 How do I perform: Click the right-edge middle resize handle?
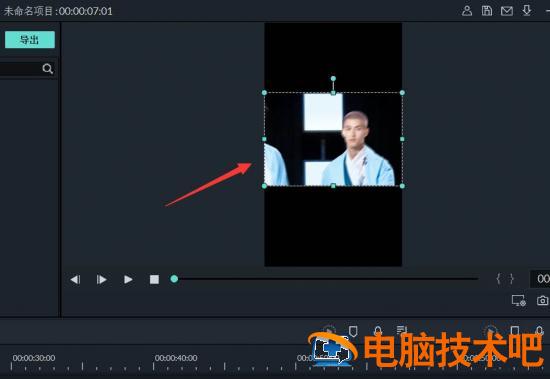coord(402,139)
